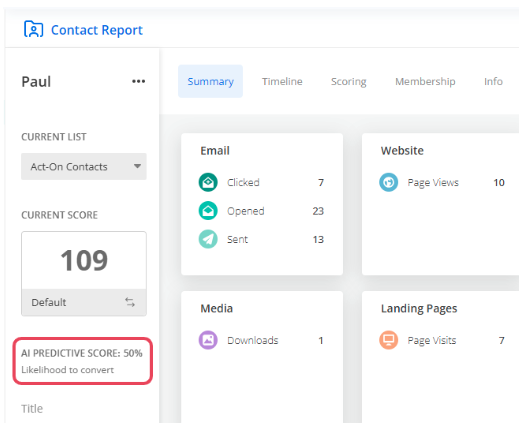Image resolution: width=519 pixels, height=423 pixels.
Task: Expand the Act-On Contacts list dropdown
Action: click(x=84, y=166)
